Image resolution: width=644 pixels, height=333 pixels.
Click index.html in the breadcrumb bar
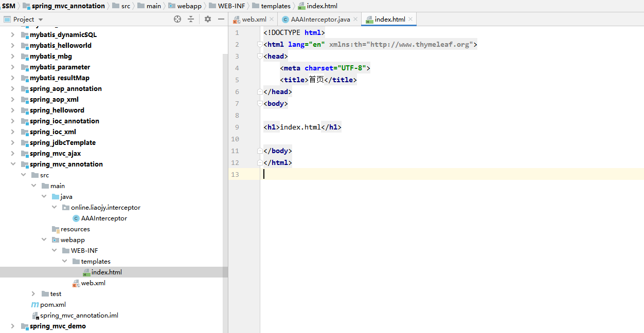[x=322, y=6]
